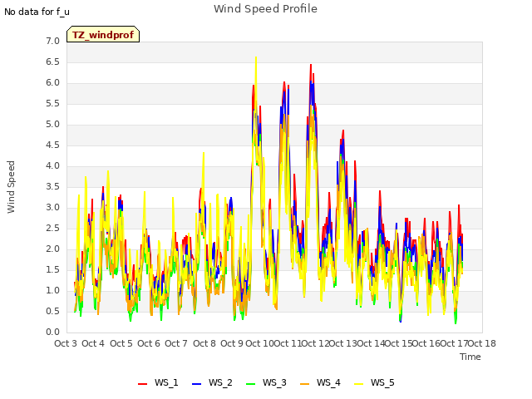Click the red WS_1 peak on Oct 11
The height and width of the screenshot is (399, 532).
pos(284,83)
